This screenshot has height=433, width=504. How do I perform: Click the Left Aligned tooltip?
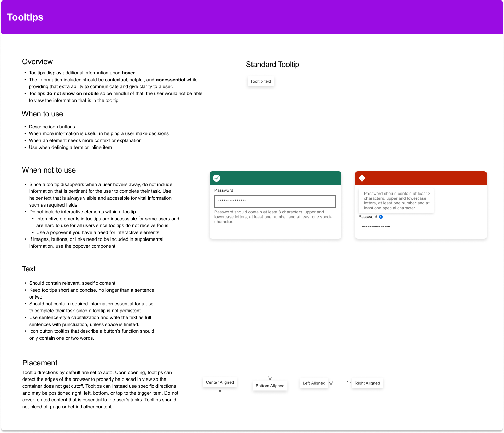314,383
